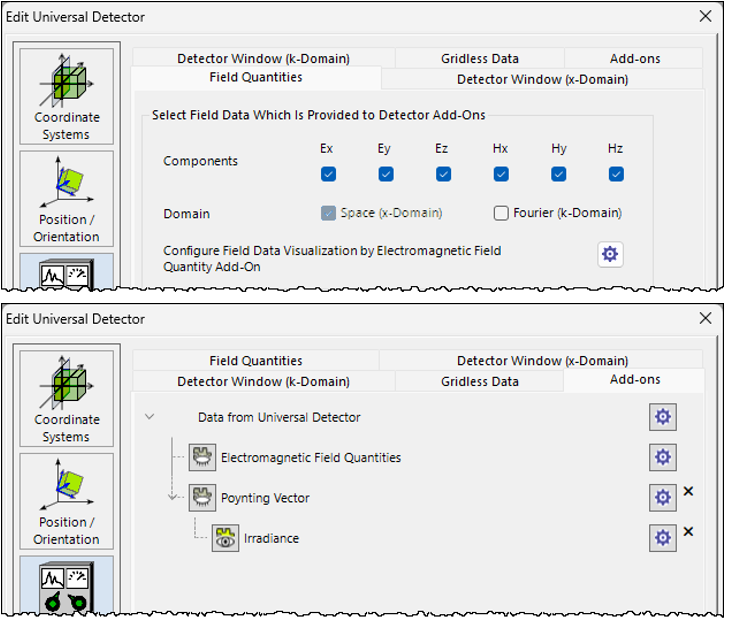The height and width of the screenshot is (623, 729).
Task: Open Detector Window (k-Domain) tab, bottom dialog
Action: (264, 382)
